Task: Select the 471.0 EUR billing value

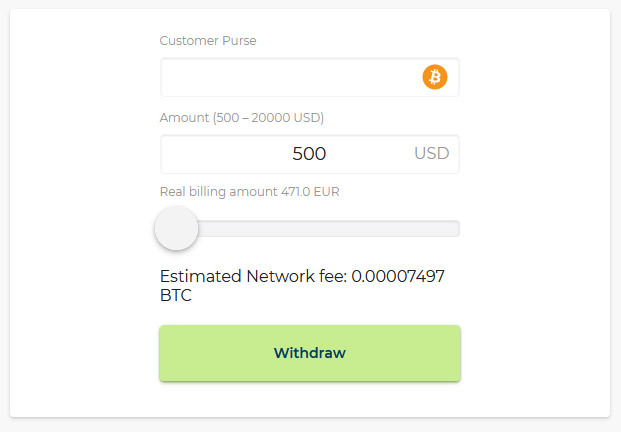Action: point(310,192)
